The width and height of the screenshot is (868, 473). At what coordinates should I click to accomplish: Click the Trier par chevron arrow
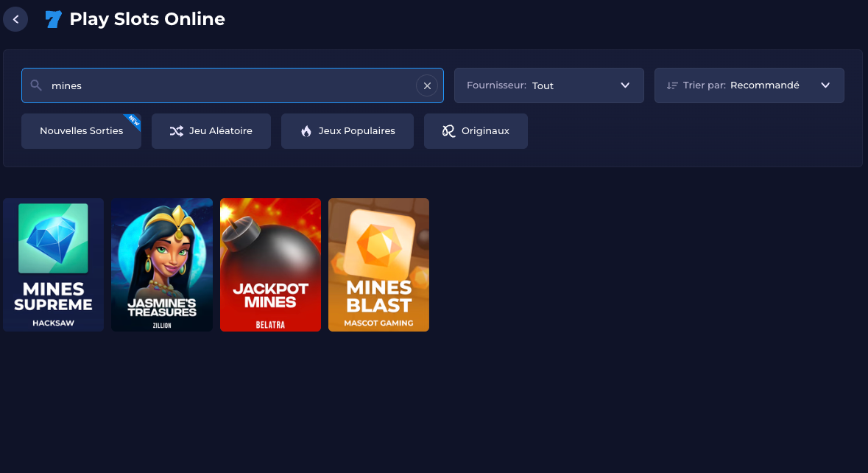click(825, 85)
